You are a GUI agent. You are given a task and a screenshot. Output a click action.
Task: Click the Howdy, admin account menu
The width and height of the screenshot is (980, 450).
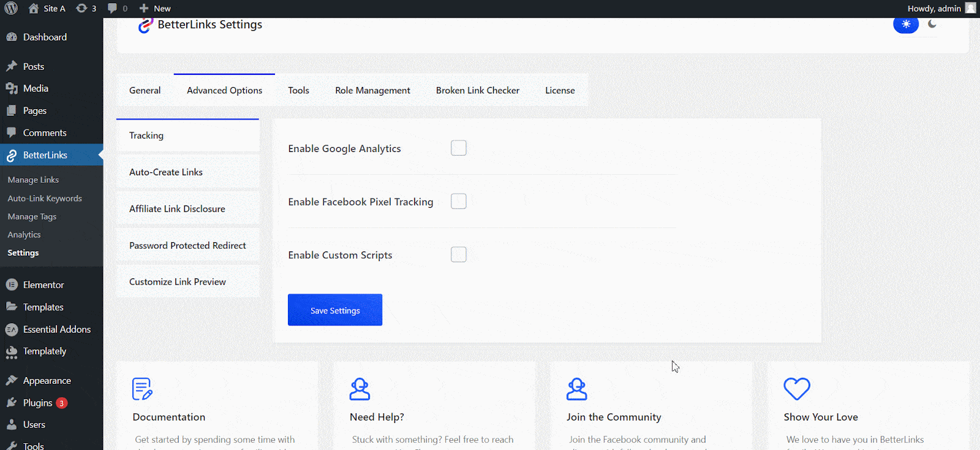point(941,9)
